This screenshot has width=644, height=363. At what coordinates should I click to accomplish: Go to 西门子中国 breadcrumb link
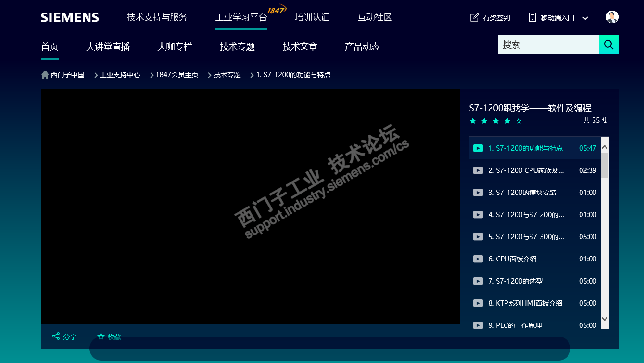click(x=68, y=75)
